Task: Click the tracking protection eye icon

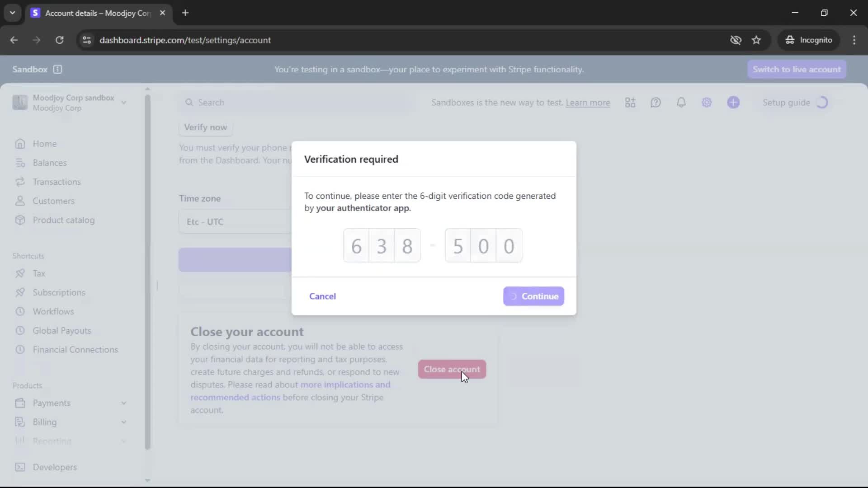Action: (736, 40)
